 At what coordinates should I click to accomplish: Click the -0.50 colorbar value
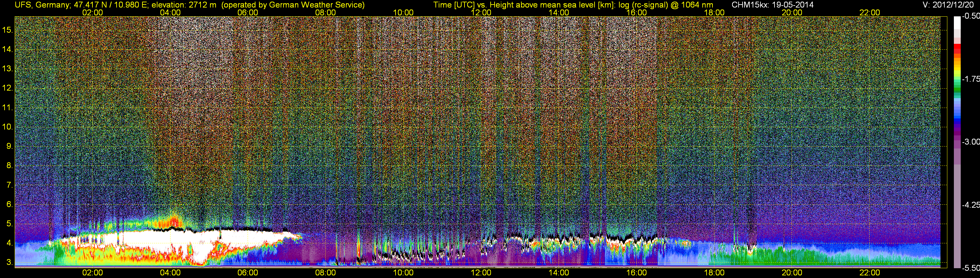click(971, 16)
